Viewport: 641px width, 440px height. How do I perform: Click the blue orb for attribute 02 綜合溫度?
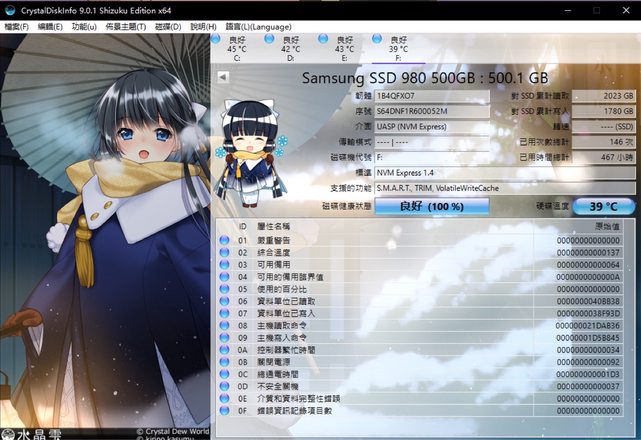tap(224, 253)
